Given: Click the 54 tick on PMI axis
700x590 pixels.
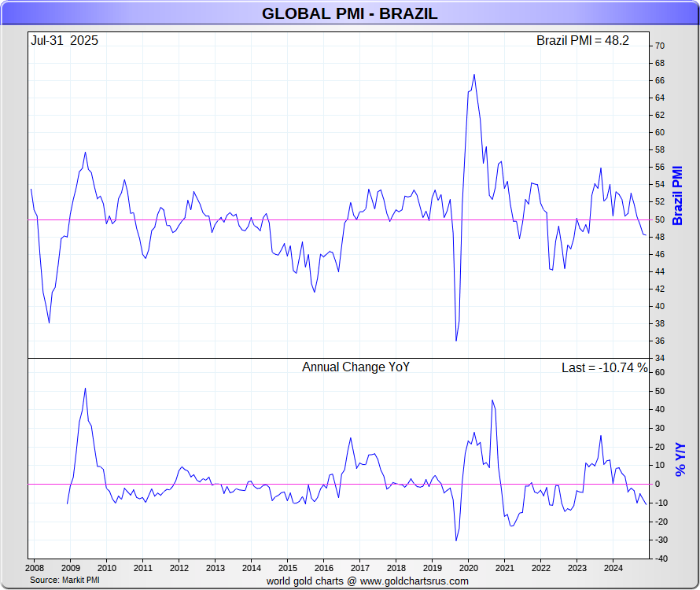Looking at the screenshot, I should pyautogui.click(x=660, y=185).
